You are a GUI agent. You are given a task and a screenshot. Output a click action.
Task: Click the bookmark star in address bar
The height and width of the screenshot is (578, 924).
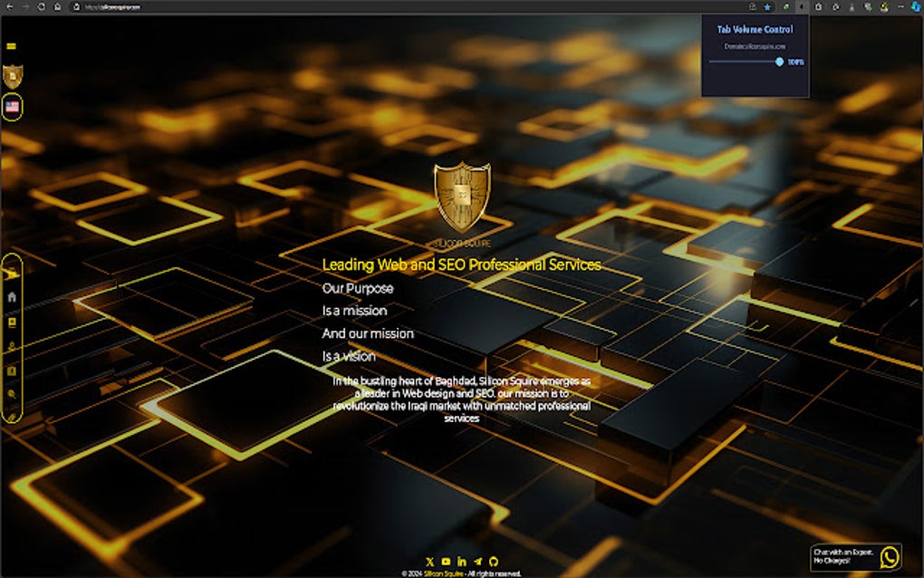[766, 6]
